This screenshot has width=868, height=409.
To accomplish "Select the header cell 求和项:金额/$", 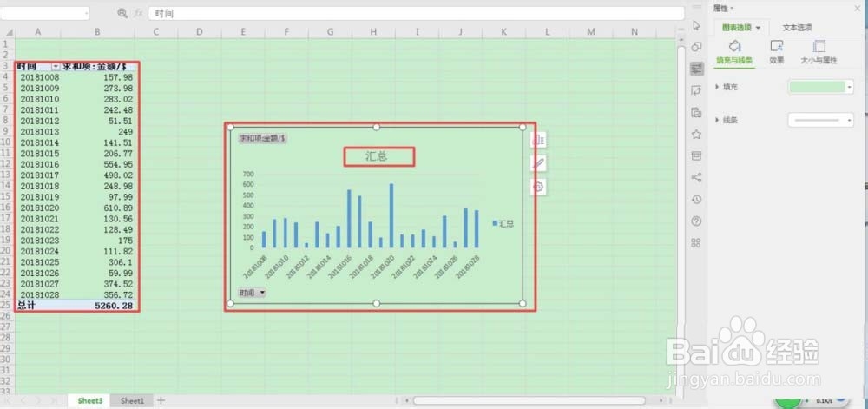I will (97, 66).
